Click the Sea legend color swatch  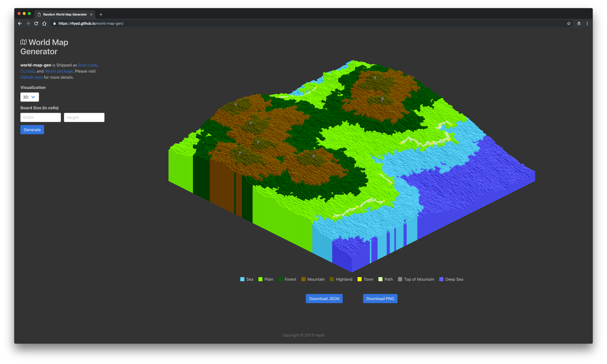click(242, 279)
